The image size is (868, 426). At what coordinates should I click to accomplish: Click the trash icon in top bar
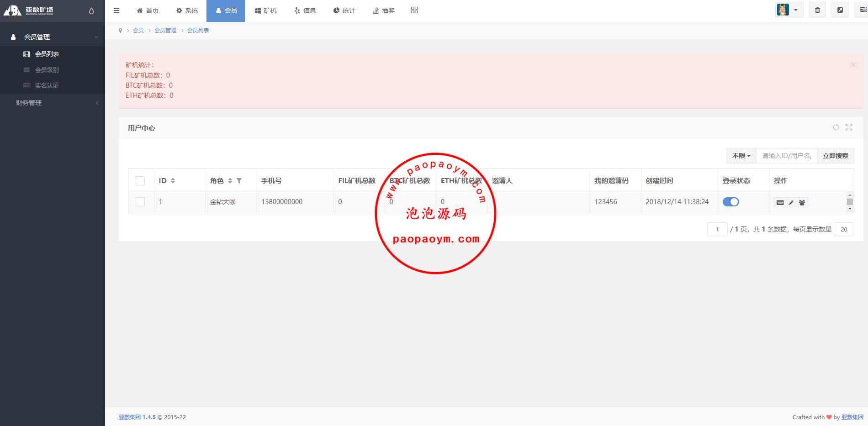(x=817, y=10)
